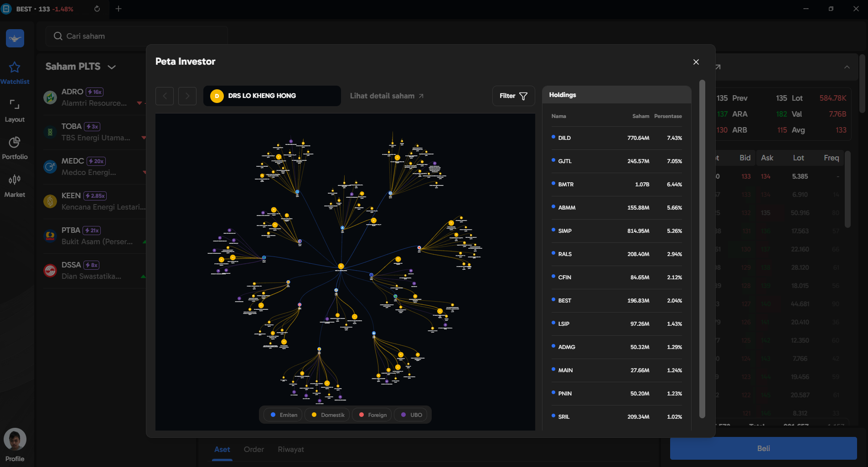Click the Beli buy button

pos(763,448)
